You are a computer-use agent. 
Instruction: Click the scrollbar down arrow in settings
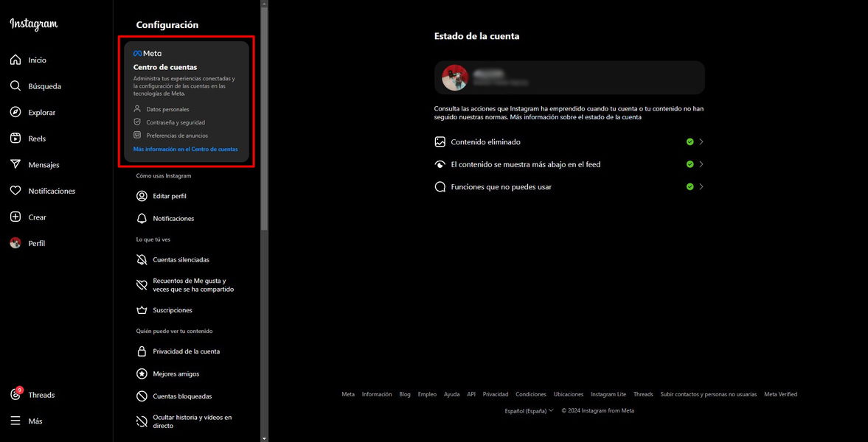pos(265,438)
